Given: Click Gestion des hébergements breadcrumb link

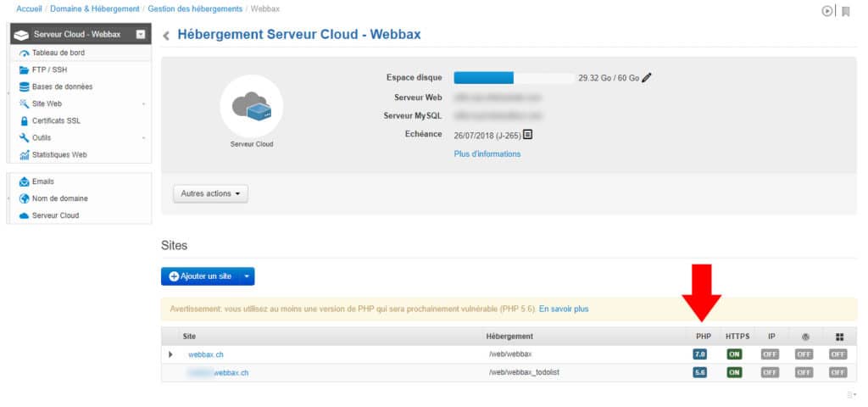Looking at the screenshot, I should 195,8.
